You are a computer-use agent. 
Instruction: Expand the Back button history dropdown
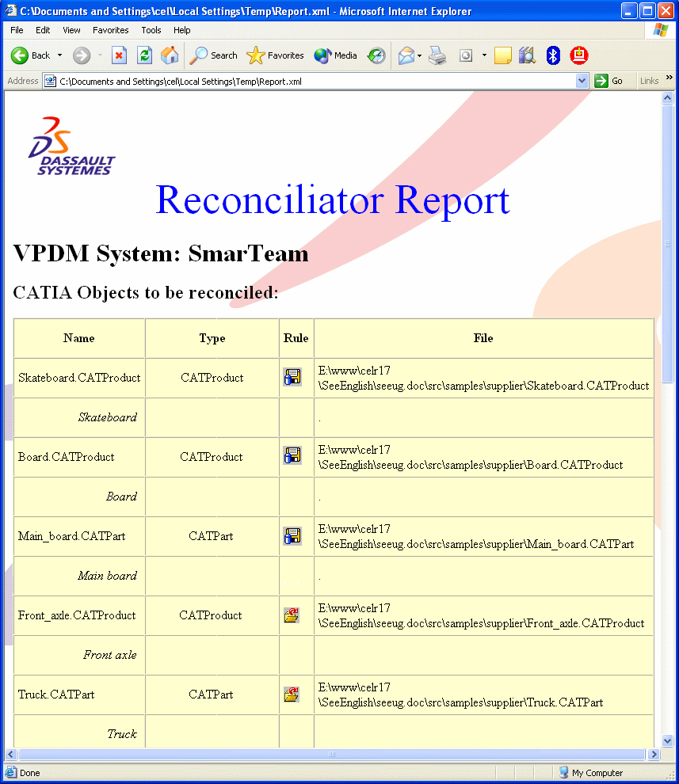tap(59, 55)
